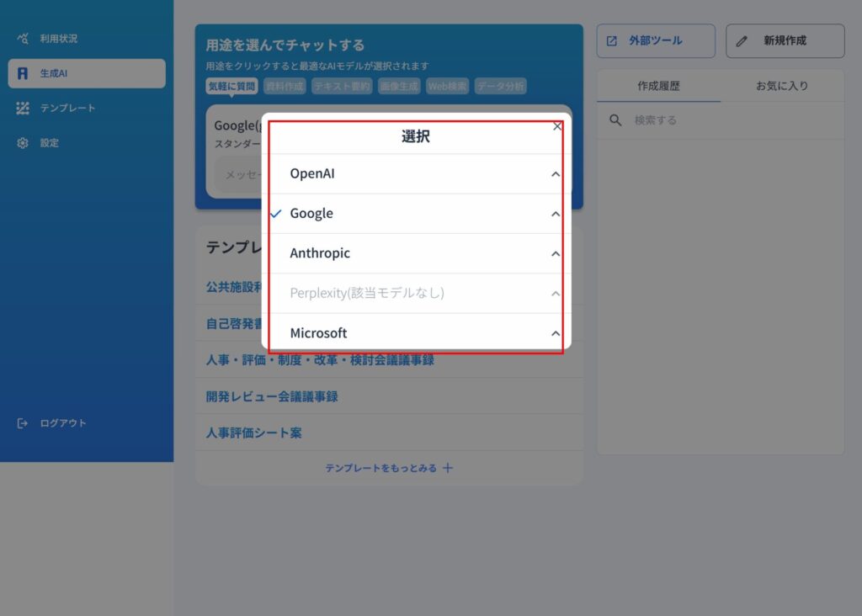
Task: Click the logout arrow icon
Action: [23, 423]
